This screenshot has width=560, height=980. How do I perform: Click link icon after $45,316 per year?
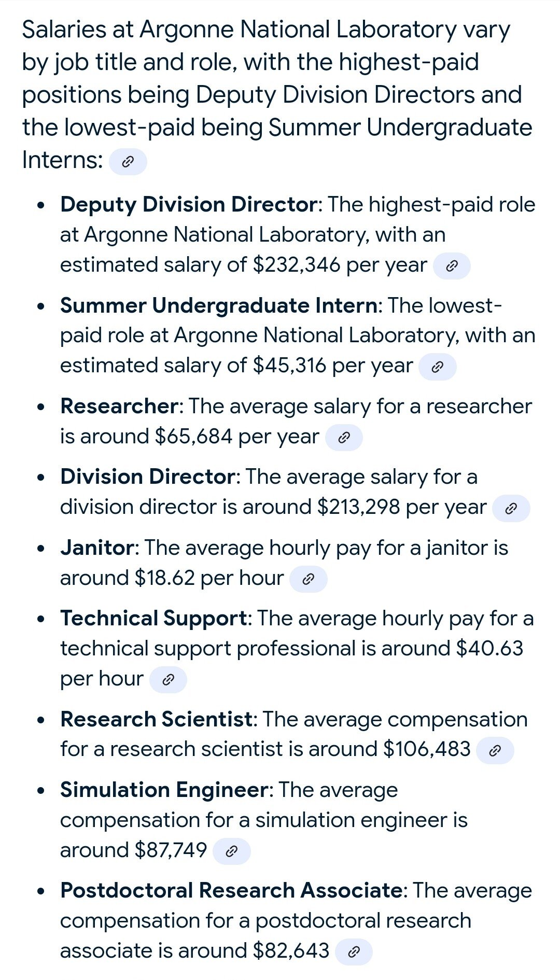(437, 367)
